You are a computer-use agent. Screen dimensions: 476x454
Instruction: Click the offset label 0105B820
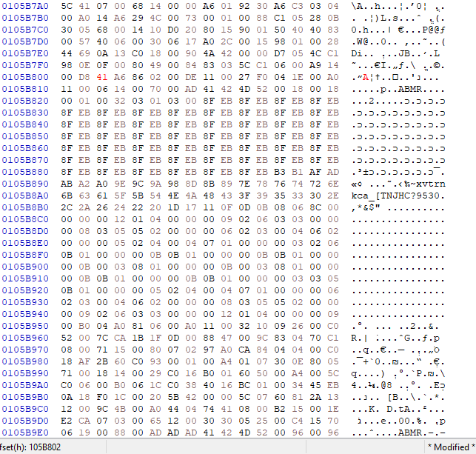(x=24, y=99)
